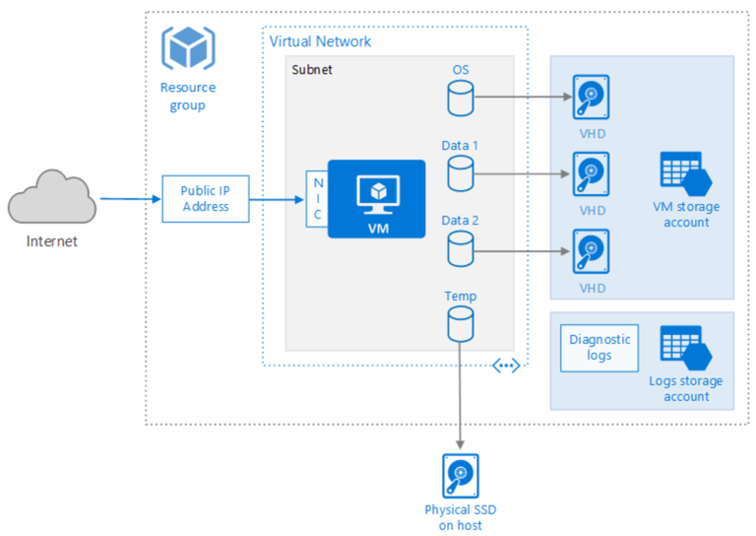This screenshot has width=756, height=536.
Task: Select the Diagnostic logs box
Action: (598, 348)
